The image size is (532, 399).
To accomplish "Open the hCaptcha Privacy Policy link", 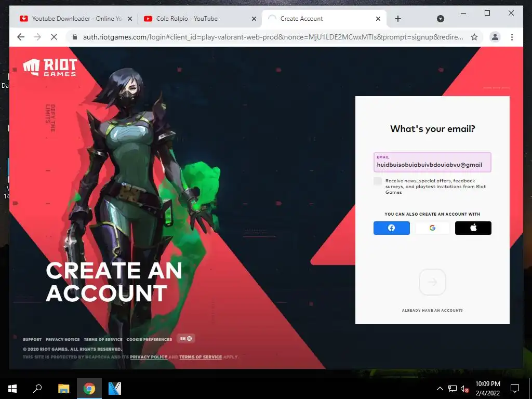I will (x=149, y=357).
